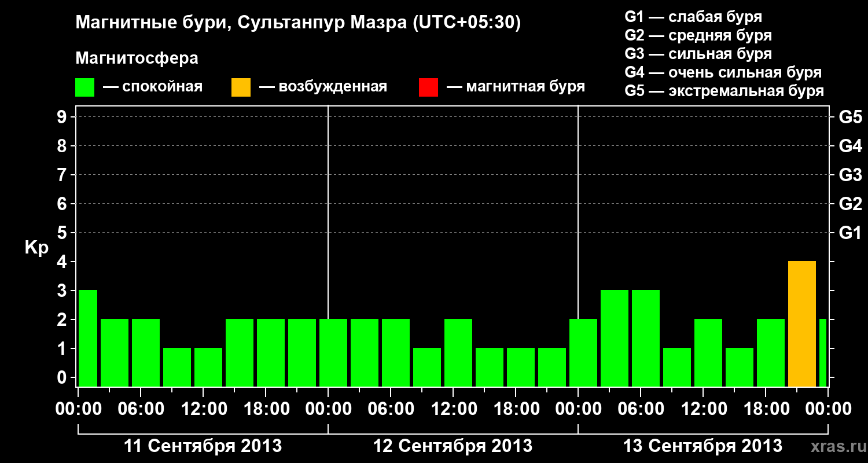Click the first '06:00' time label under 11 September
This screenshot has height=463, width=868.
tap(141, 409)
